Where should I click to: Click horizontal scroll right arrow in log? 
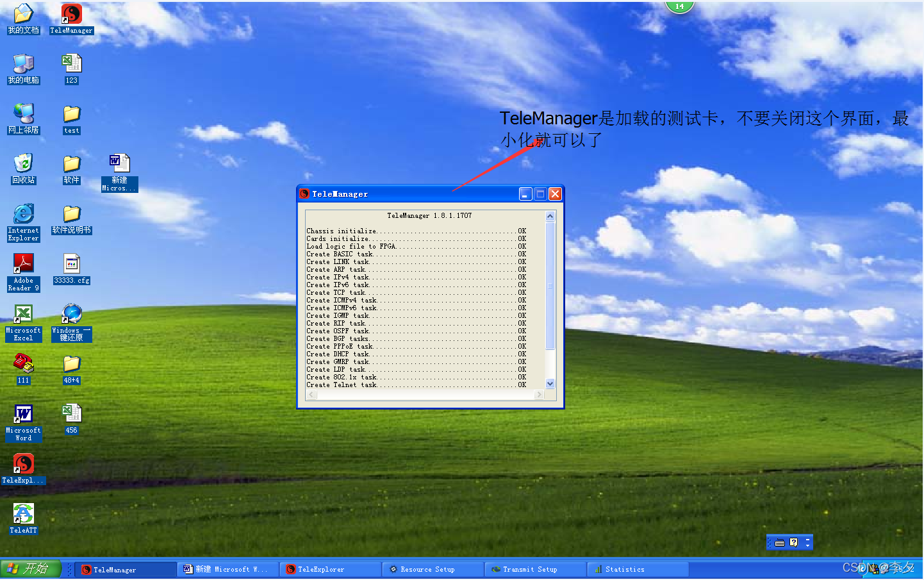[539, 395]
